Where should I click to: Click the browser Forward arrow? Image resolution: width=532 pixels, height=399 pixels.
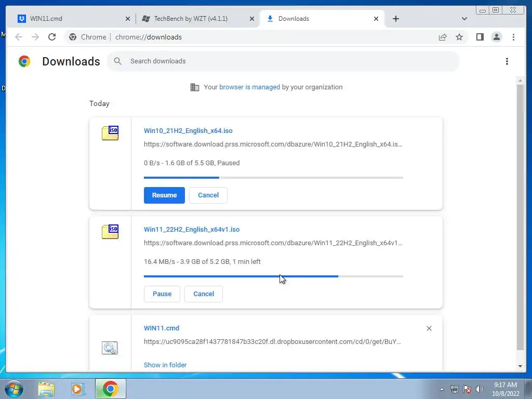point(35,37)
